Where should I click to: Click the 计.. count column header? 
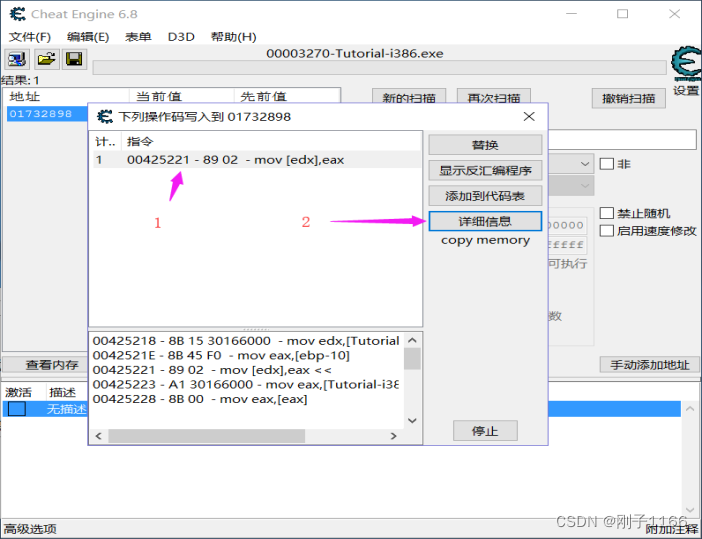tap(105, 142)
